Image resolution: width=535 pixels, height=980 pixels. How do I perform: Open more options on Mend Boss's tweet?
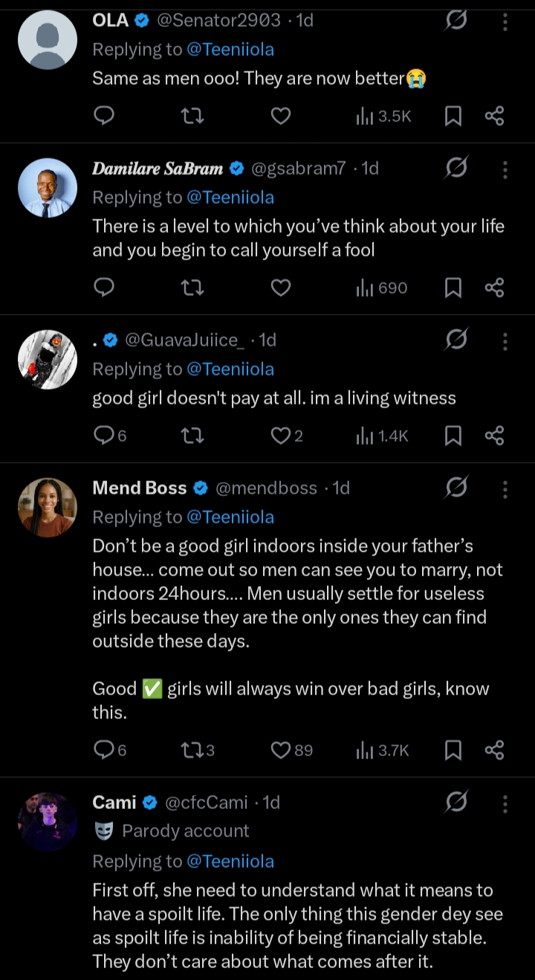(x=505, y=489)
